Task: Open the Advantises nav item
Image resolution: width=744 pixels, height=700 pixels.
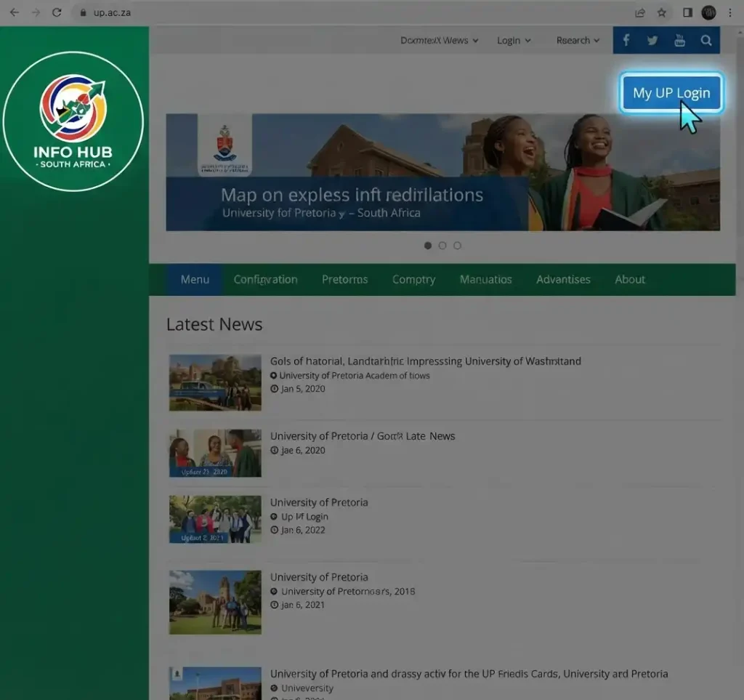Action: point(563,280)
